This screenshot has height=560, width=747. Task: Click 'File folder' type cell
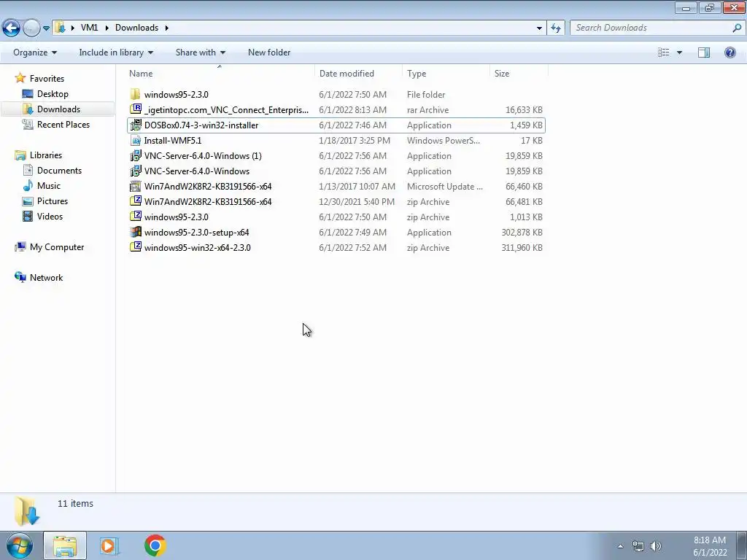coord(426,95)
